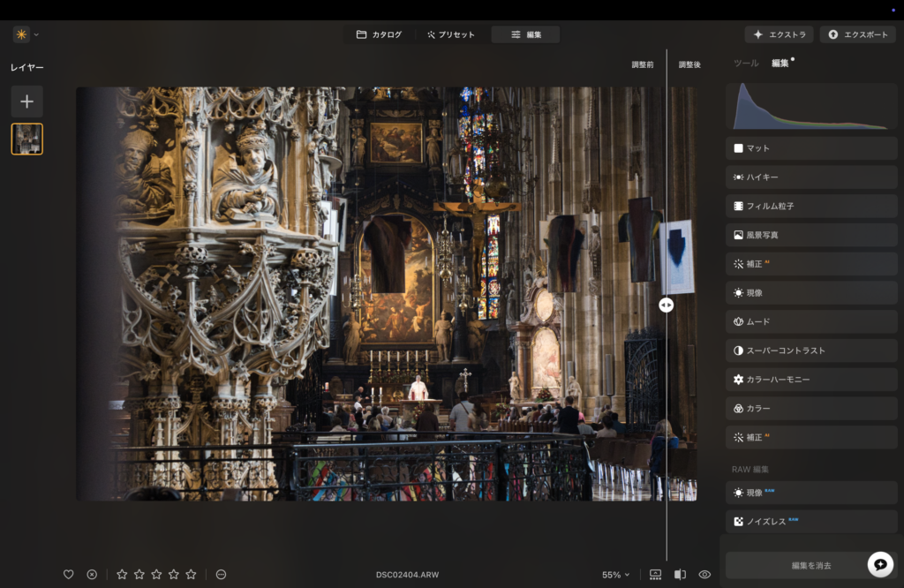904x588 pixels.
Task: Select the cathedral layer thumbnail
Action: [x=26, y=139]
